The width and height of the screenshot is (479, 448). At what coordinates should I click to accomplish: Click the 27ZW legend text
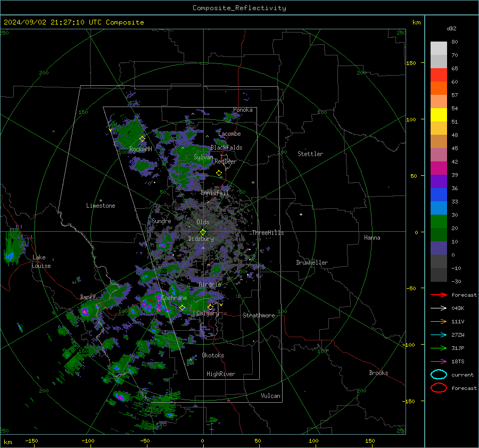click(x=458, y=335)
